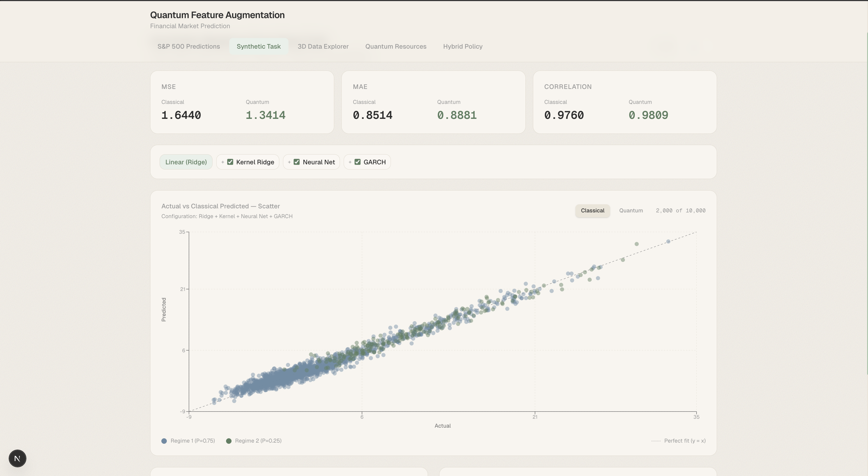Uncheck the Neural Net checkbox
868x476 pixels.
(x=297, y=162)
